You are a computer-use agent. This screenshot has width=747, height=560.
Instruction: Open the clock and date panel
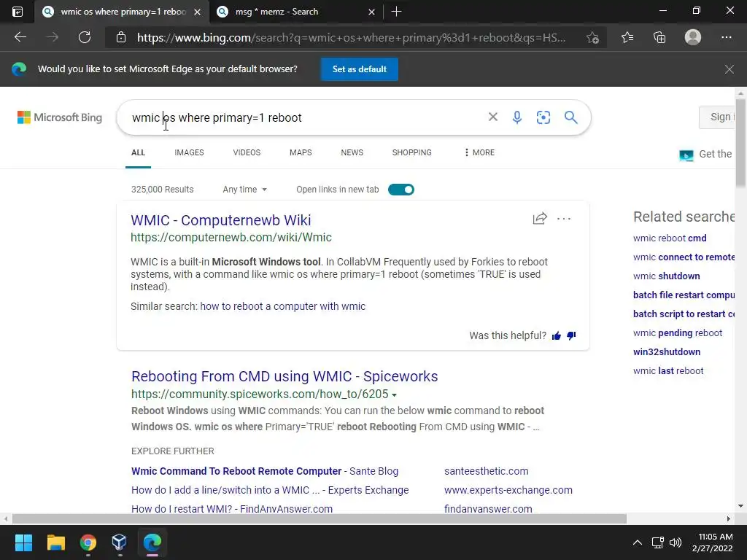[x=713, y=542]
